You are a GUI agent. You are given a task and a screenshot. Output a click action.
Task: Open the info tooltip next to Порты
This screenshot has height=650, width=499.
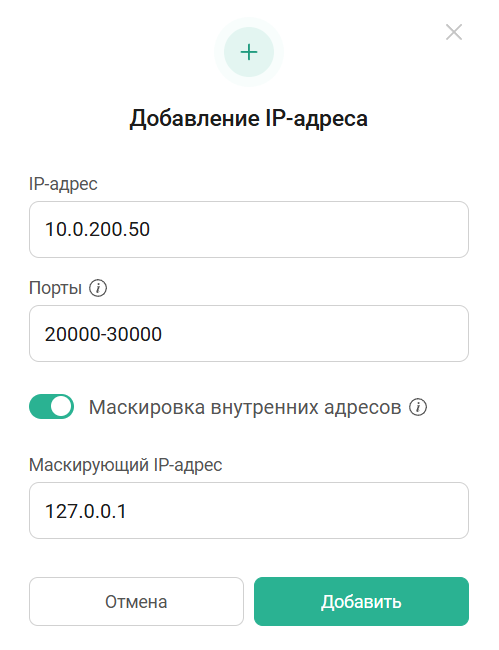98,288
